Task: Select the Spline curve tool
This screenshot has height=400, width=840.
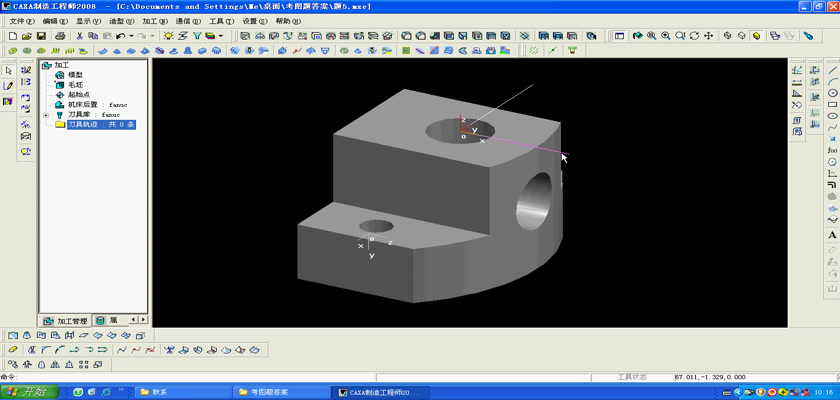Action: click(832, 127)
